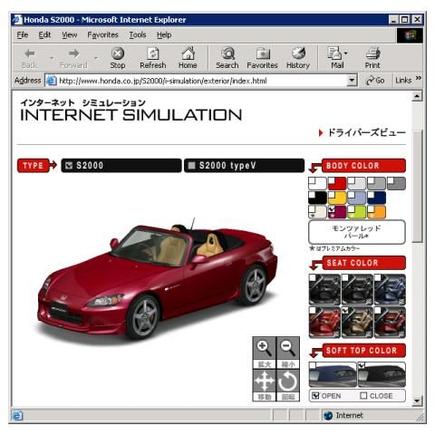
Task: Open the address bar dropdown
Action: pyautogui.click(x=351, y=80)
